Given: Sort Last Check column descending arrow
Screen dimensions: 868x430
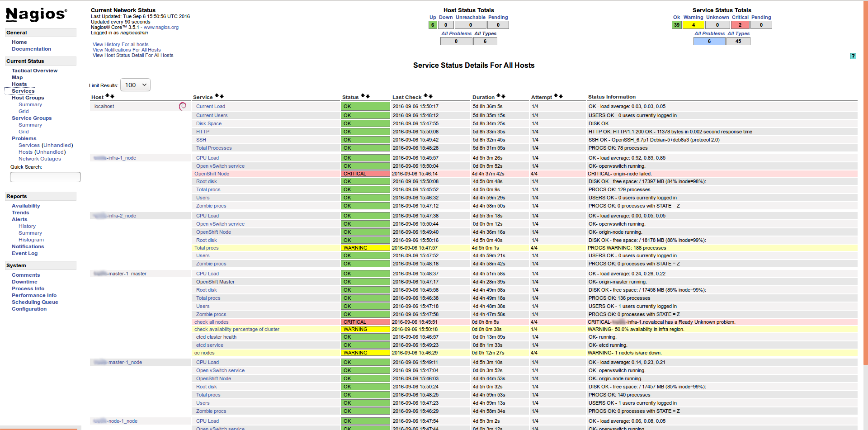Looking at the screenshot, I should (430, 96).
